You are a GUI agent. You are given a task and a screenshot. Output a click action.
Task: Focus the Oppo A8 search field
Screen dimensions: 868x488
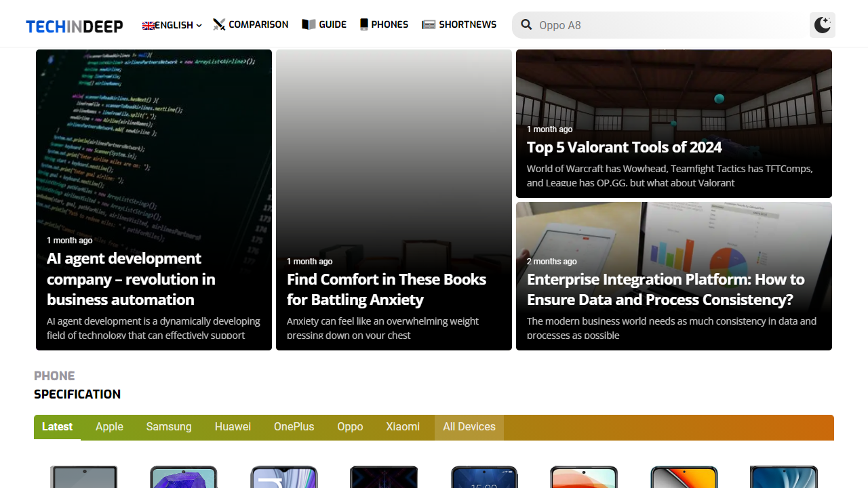[x=665, y=25]
